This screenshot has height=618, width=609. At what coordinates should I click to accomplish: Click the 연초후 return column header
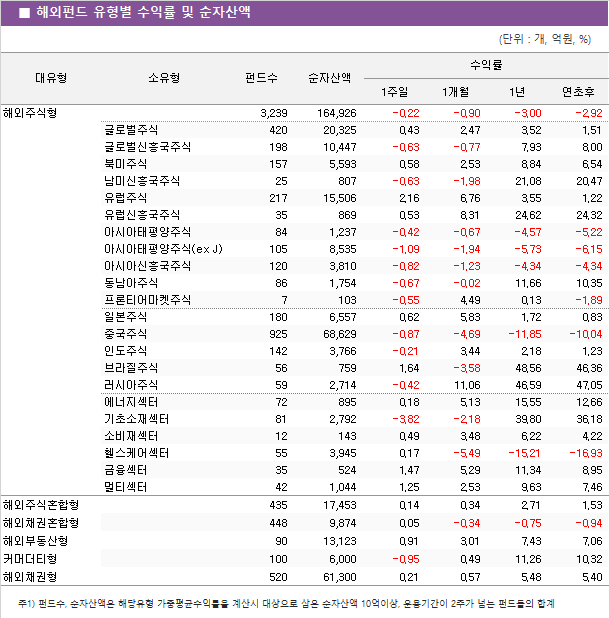(578, 92)
